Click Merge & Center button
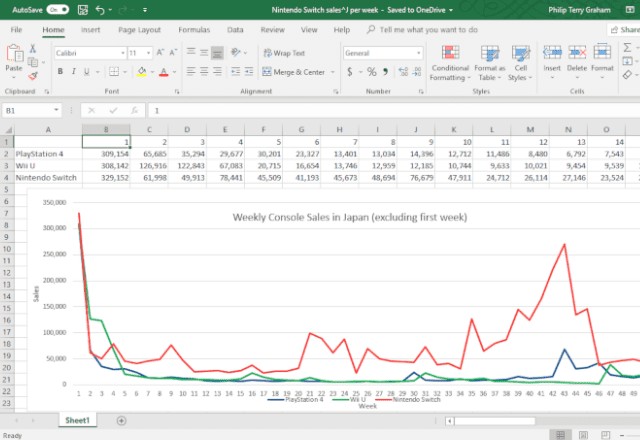 (x=294, y=72)
